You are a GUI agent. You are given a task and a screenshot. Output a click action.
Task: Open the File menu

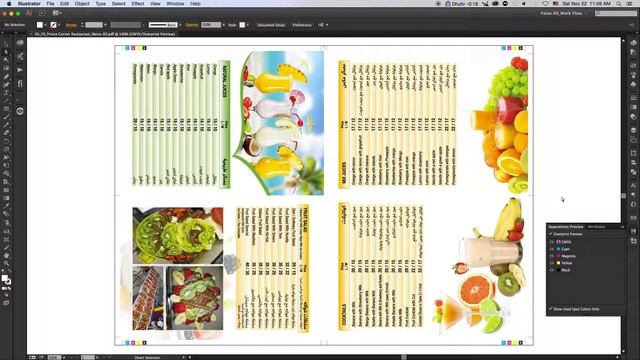(50, 4)
